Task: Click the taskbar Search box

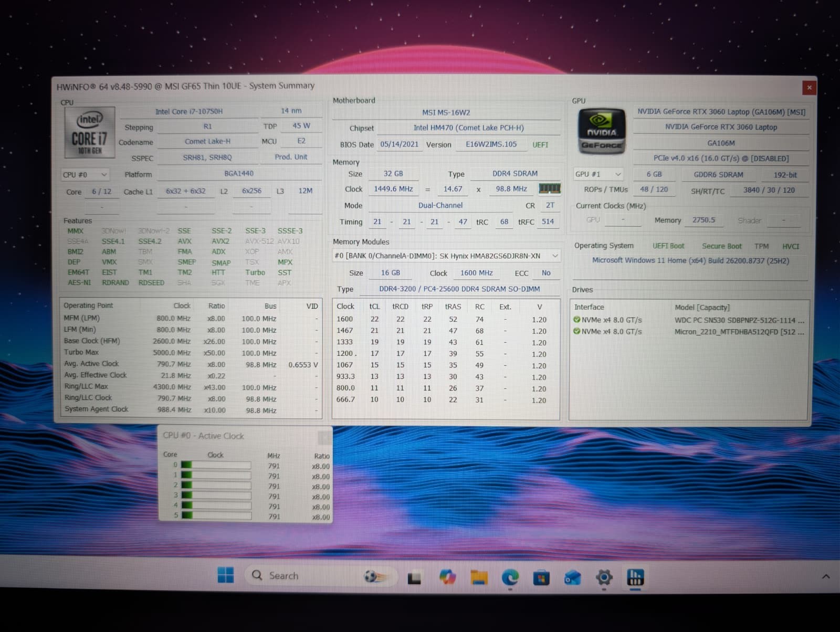Action: [x=320, y=576]
